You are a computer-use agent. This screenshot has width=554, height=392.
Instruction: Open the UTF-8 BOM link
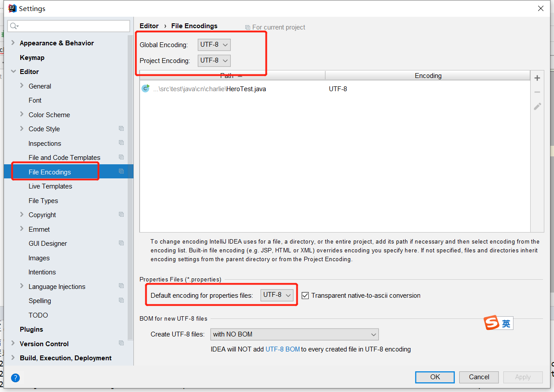click(x=283, y=349)
